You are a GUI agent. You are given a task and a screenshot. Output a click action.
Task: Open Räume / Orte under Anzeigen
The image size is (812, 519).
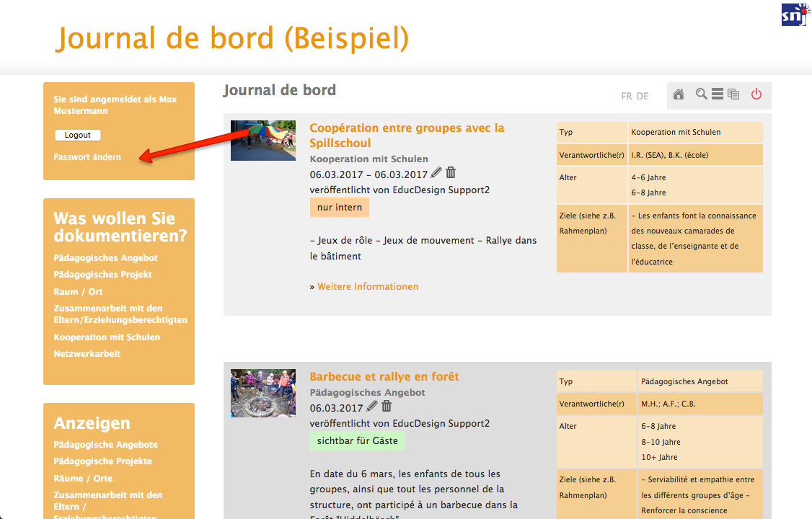(83, 479)
